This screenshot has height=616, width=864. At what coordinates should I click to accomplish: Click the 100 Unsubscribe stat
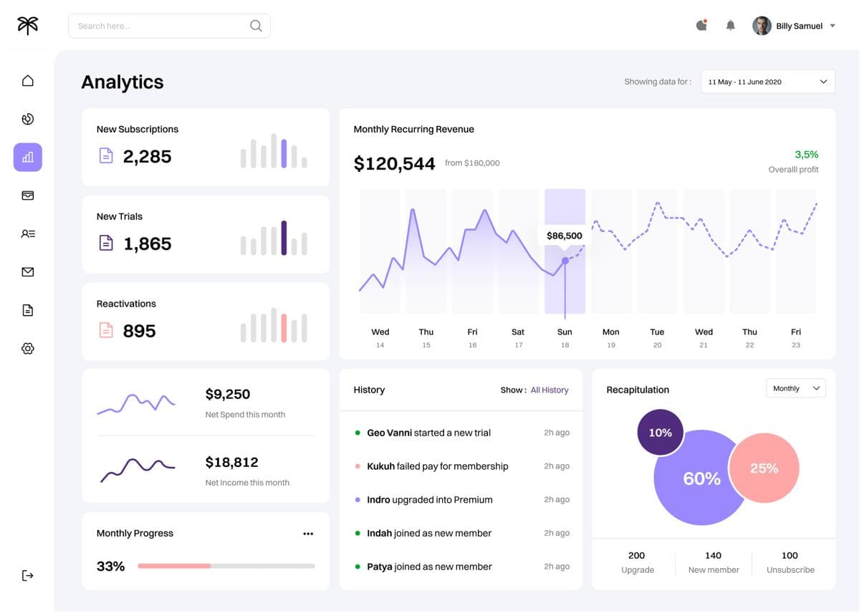(790, 562)
